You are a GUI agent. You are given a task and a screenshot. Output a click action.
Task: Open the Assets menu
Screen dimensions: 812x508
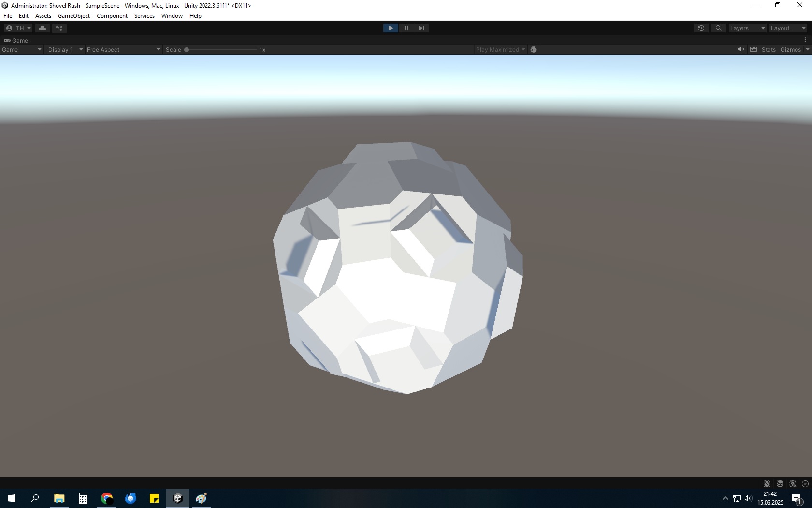click(x=43, y=16)
